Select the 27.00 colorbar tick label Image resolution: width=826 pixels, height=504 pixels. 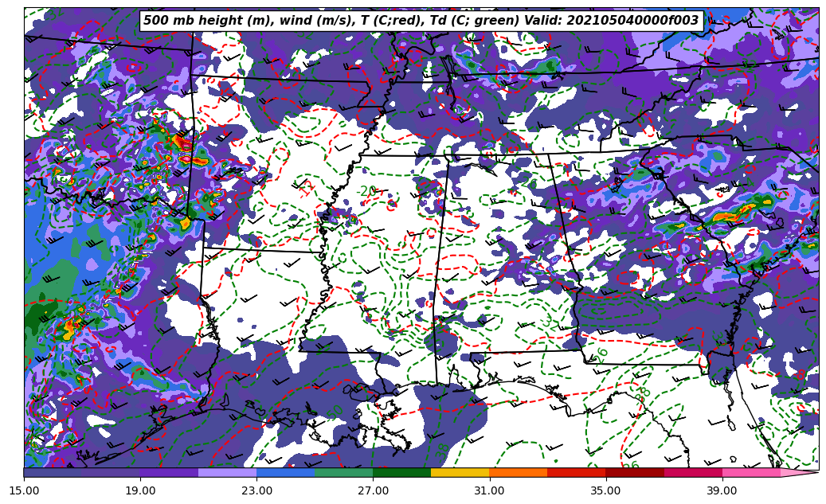(x=373, y=491)
